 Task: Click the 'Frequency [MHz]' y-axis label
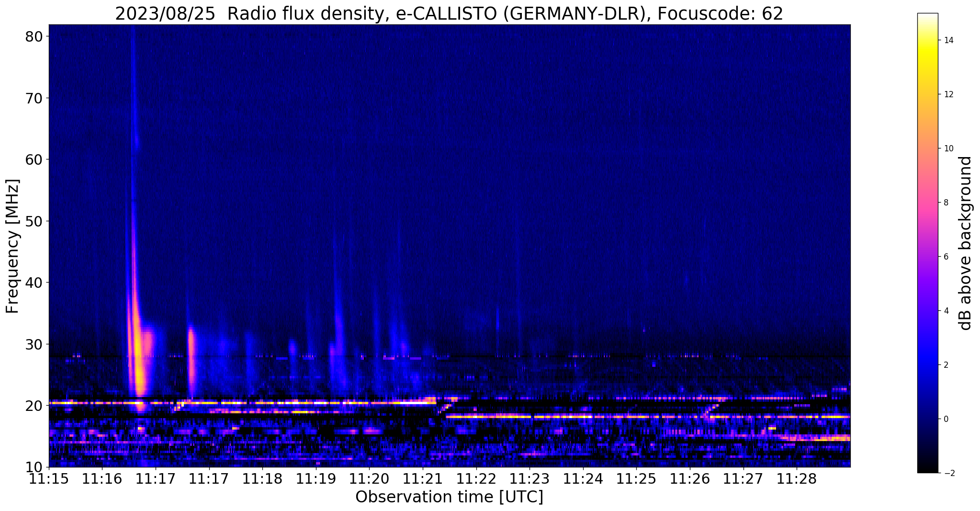pyautogui.click(x=13, y=246)
